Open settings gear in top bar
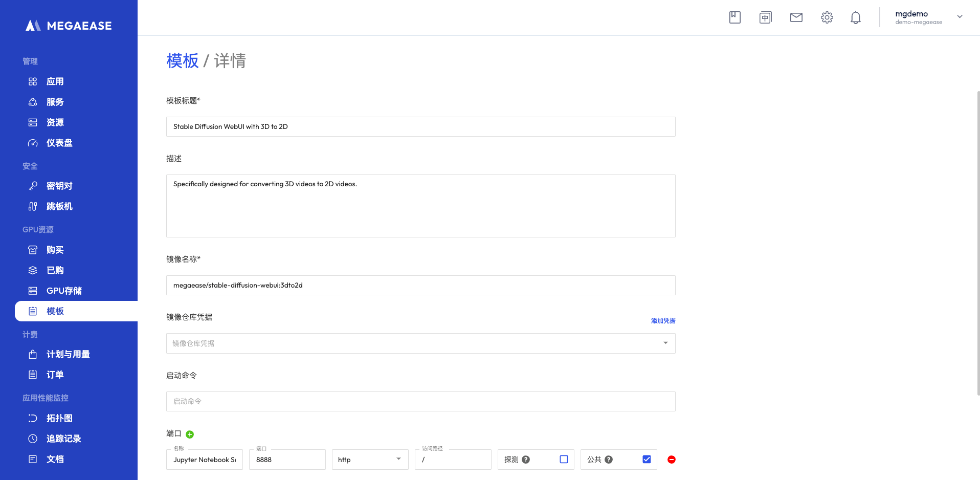980x480 pixels. (827, 18)
